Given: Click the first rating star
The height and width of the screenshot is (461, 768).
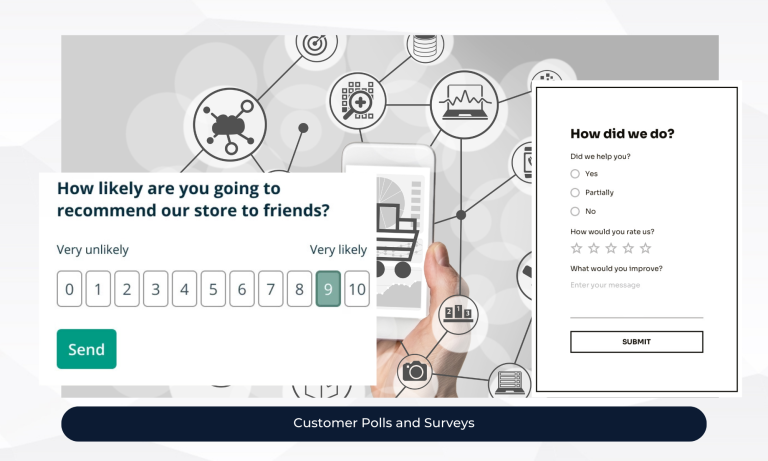Looking at the screenshot, I should [576, 248].
